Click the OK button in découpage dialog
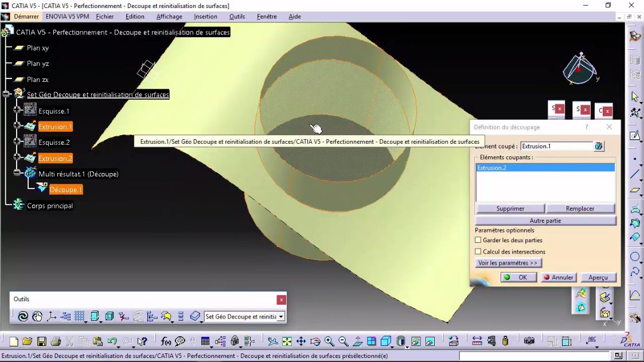Screen dimensions: 644x362 (518, 277)
